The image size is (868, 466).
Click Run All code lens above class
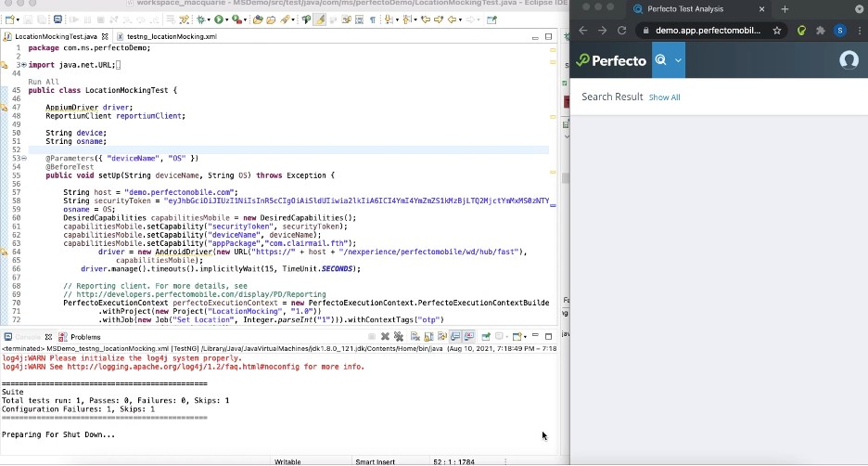click(x=44, y=82)
